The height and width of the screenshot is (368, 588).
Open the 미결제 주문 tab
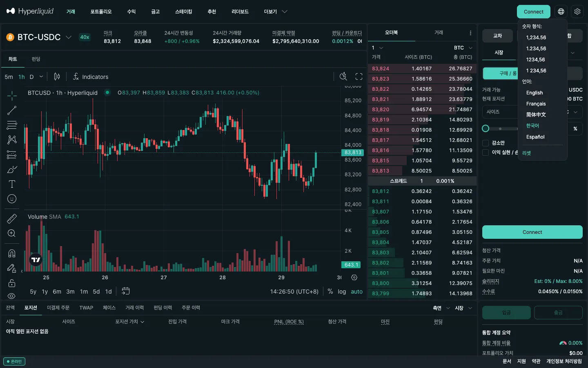coord(58,307)
